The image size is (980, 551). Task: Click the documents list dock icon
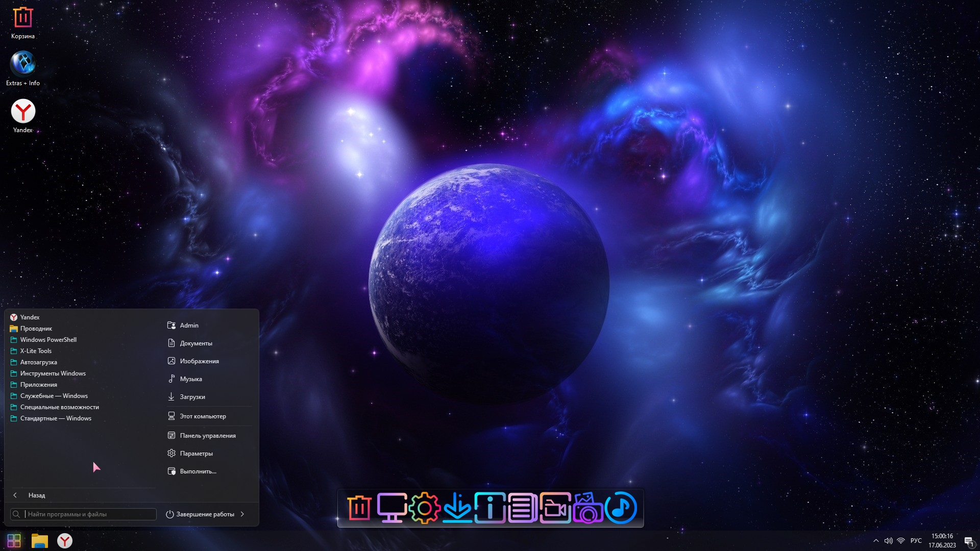[522, 508]
